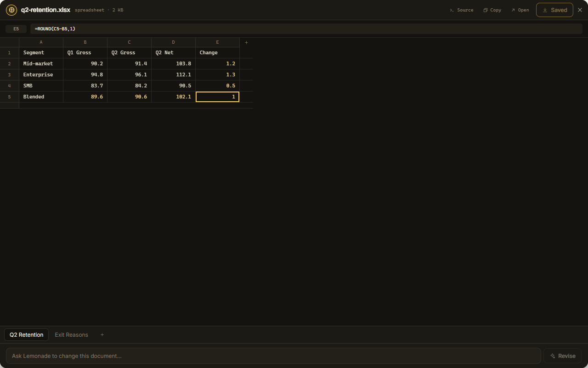Image resolution: width=588 pixels, height=368 pixels.
Task: Click the formula bar with ROUND formula
Action: [306, 29]
